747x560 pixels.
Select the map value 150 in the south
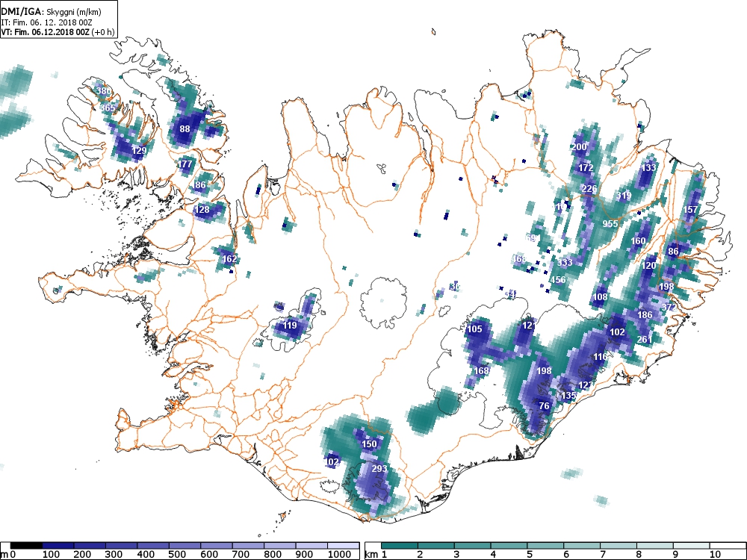click(x=369, y=444)
